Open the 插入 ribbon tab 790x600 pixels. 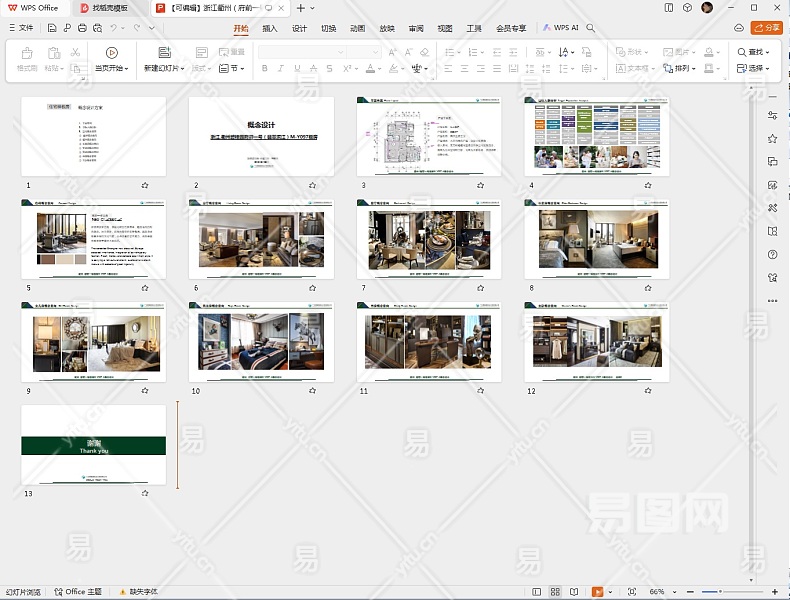pyautogui.click(x=270, y=28)
